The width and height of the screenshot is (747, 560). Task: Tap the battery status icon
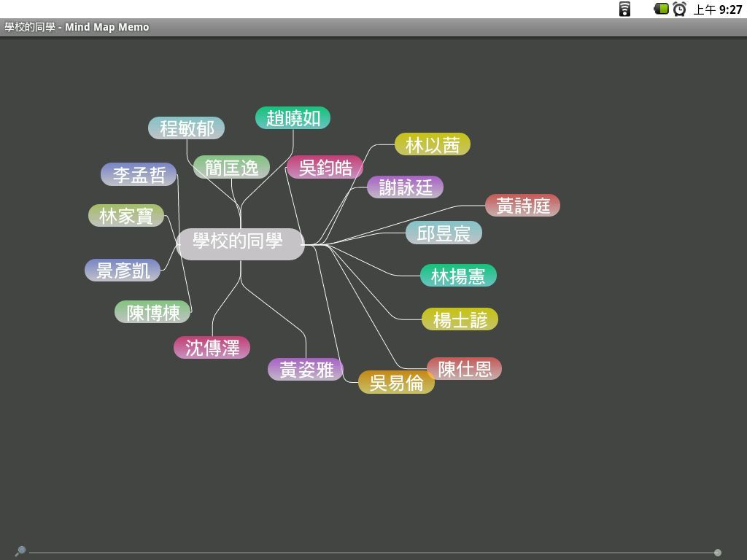click(x=661, y=9)
